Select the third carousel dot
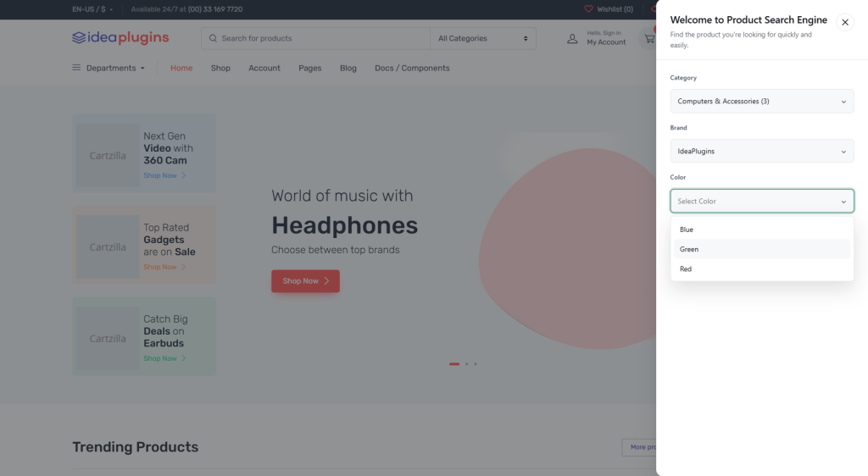The width and height of the screenshot is (868, 476). [475, 363]
